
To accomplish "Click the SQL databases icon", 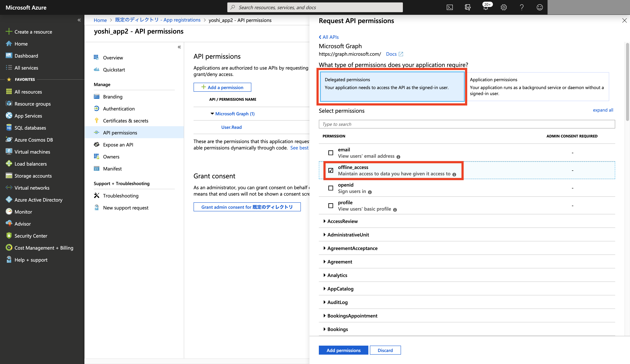I will point(9,128).
